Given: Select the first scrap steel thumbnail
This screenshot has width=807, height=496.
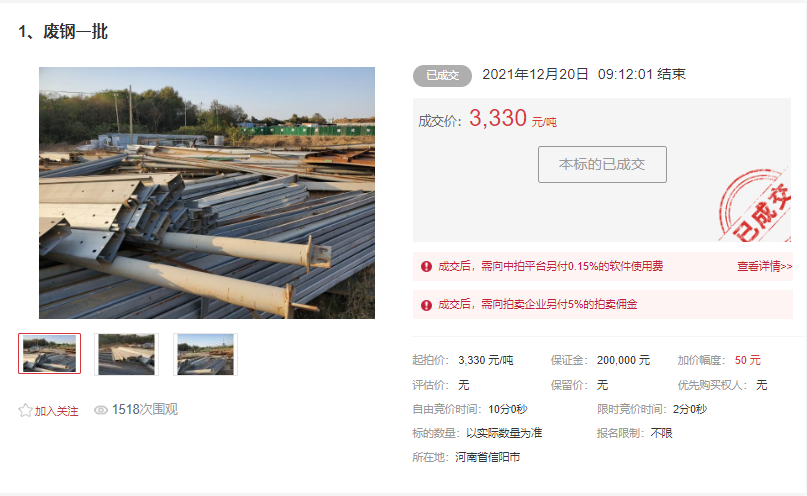Looking at the screenshot, I should [x=49, y=353].
